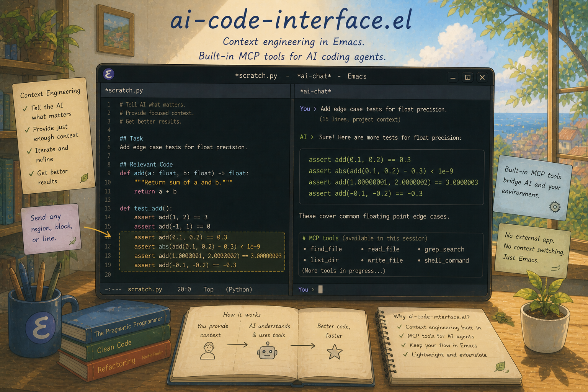This screenshot has height=392, width=588.
Task: Click the line 17 assert abs line in scratch.py
Action: [197, 247]
